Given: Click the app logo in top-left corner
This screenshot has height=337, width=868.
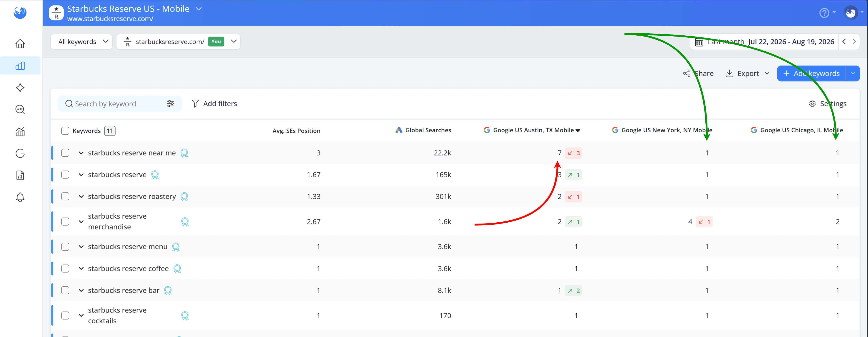Looking at the screenshot, I should (20, 12).
